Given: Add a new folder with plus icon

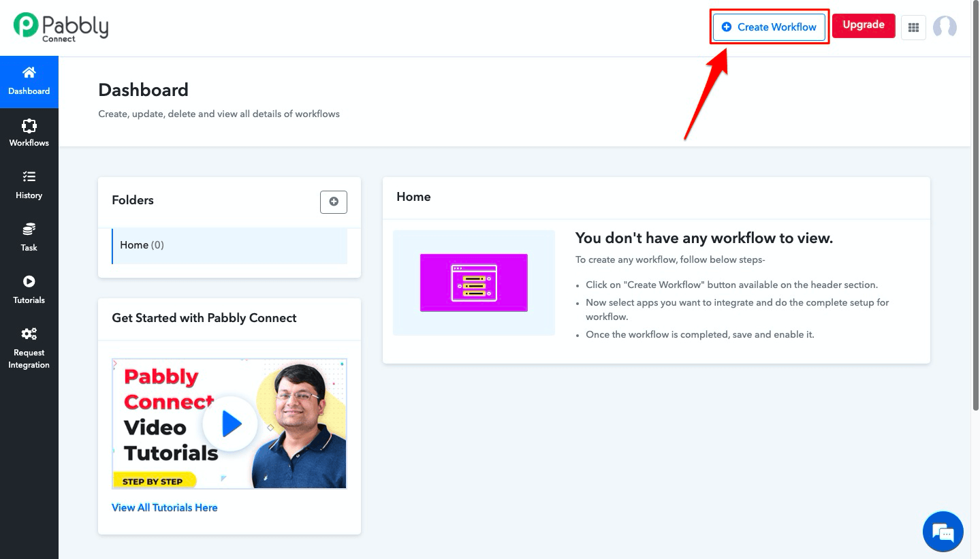Looking at the screenshot, I should point(334,202).
